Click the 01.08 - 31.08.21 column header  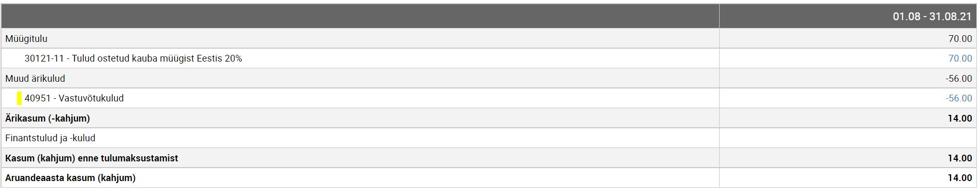coord(932,17)
